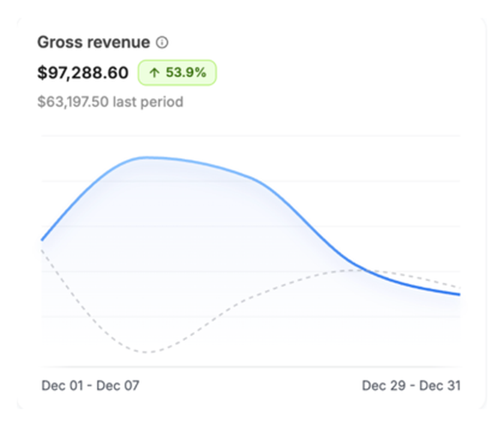Image resolution: width=504 pixels, height=427 pixels.
Task: Select the $97,288.60 revenue total
Action: pyautogui.click(x=83, y=73)
